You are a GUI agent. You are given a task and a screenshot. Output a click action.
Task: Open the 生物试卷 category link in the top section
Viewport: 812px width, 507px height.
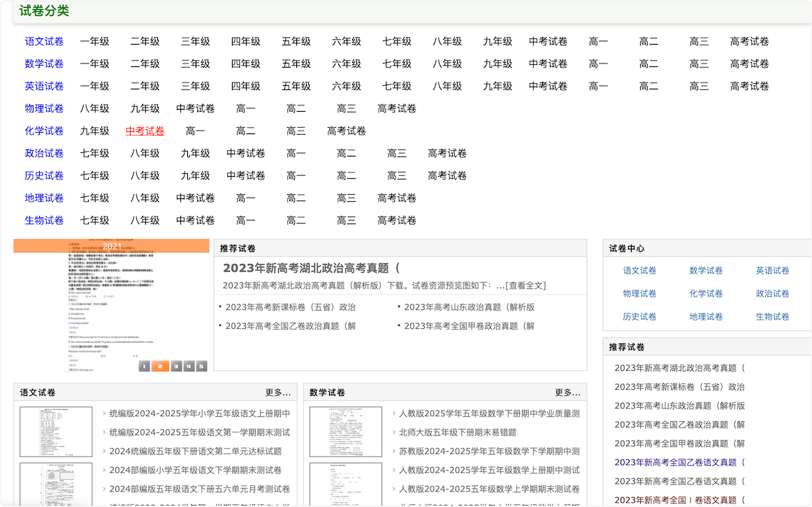coord(44,221)
